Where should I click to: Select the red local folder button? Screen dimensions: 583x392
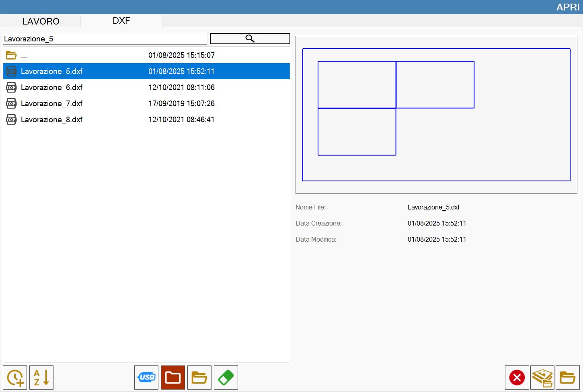(x=173, y=378)
